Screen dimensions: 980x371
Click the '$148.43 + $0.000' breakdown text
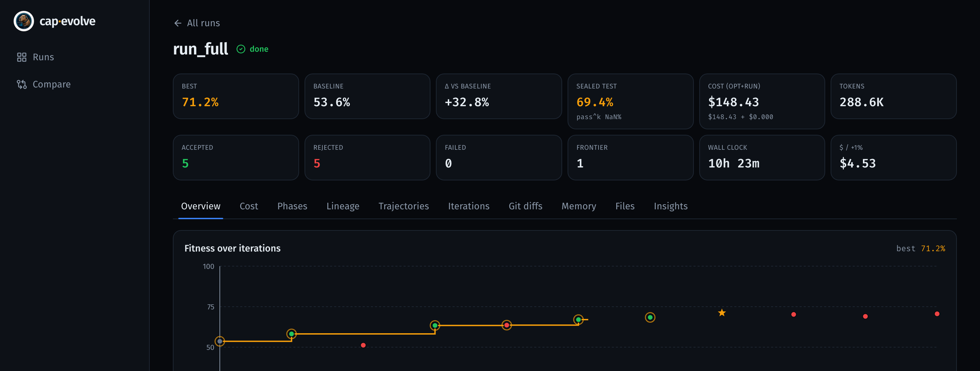(x=740, y=117)
